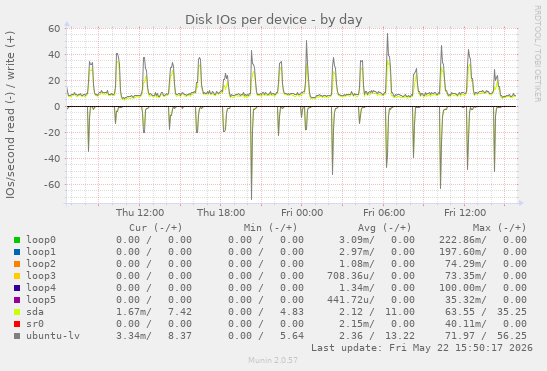This screenshot has width=547, height=371.
Task: Click ubuntu-lv max read value 71.97
Action: [459, 336]
